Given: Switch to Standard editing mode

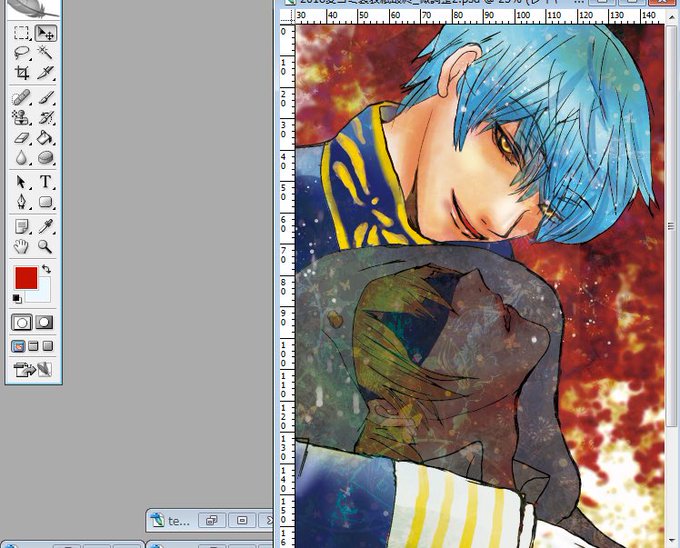Looking at the screenshot, I should pos(21,322).
